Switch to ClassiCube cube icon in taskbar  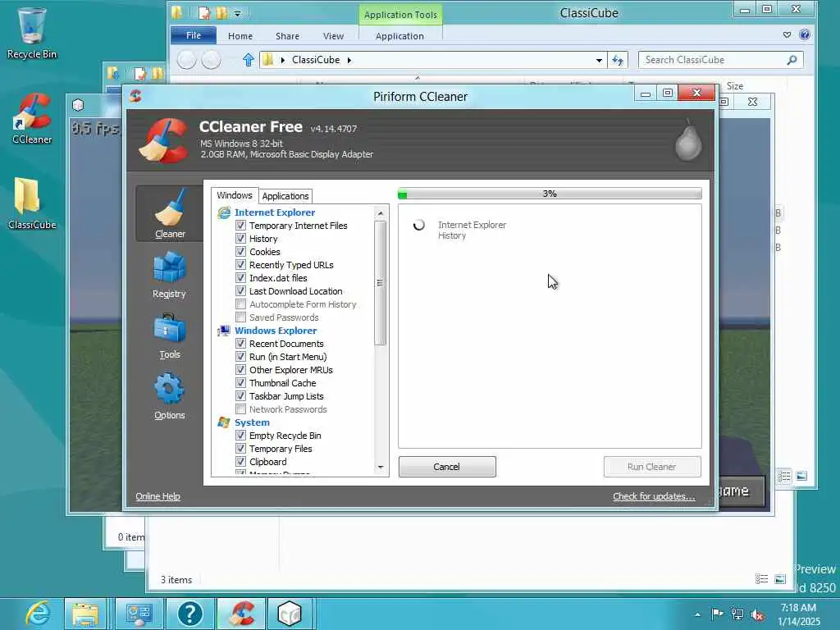click(290, 614)
